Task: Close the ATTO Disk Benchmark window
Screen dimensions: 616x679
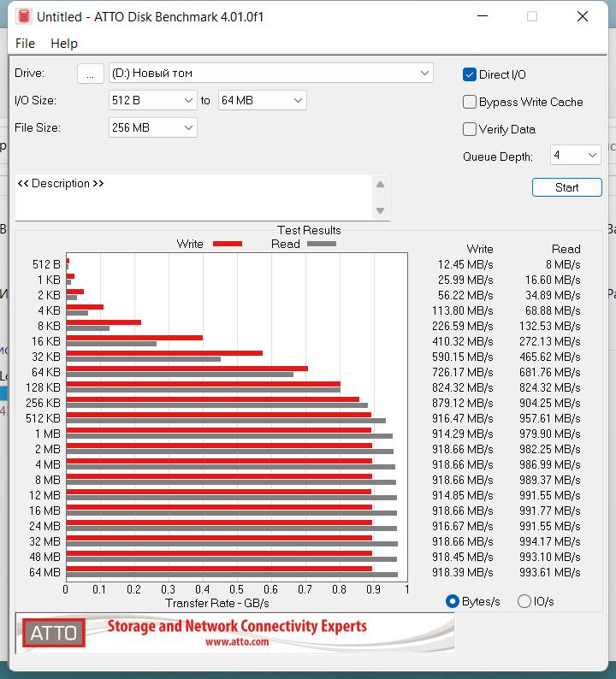Action: (x=583, y=16)
